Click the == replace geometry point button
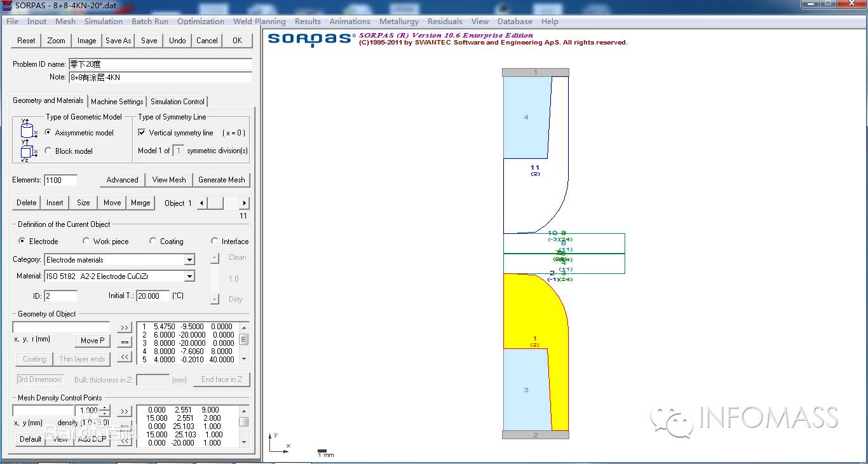This screenshot has width=868, height=464. [x=125, y=342]
